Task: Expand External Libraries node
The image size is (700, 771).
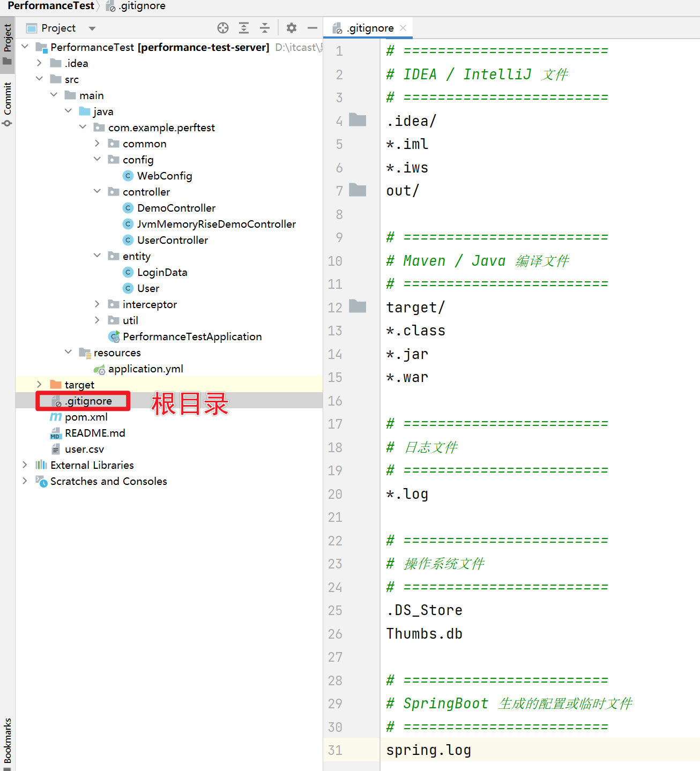Action: (25, 465)
